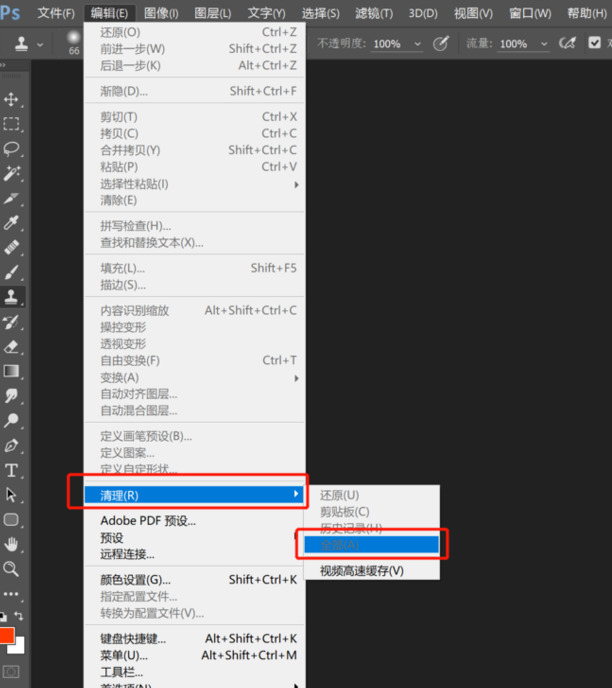Select the Lasso tool

pyautogui.click(x=11, y=149)
